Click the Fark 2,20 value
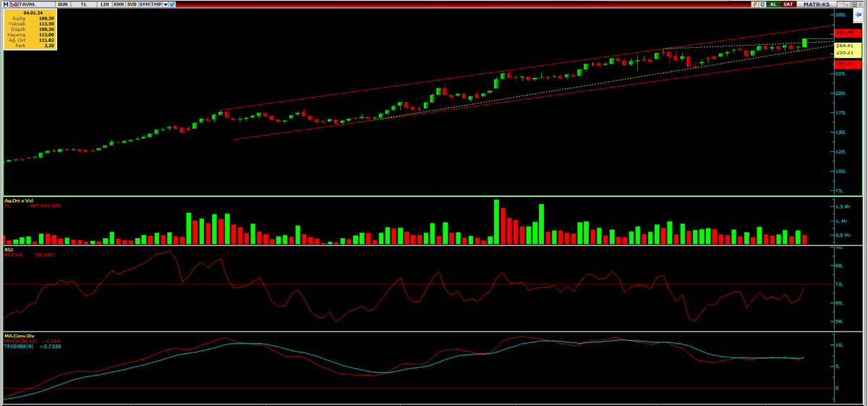Image resolution: width=868 pixels, height=406 pixels. pos(49,46)
